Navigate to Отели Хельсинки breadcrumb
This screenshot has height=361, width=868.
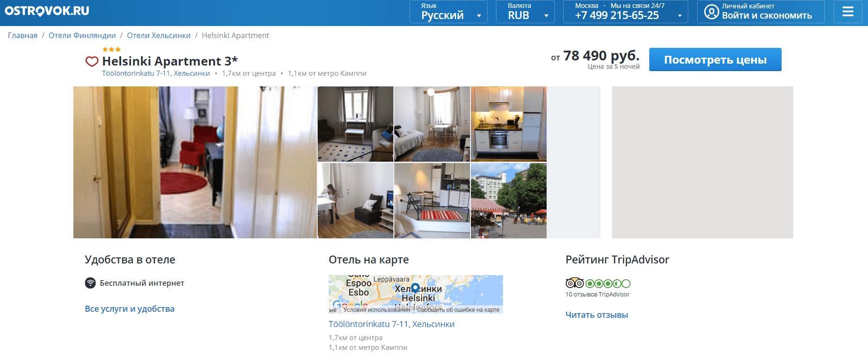(x=159, y=35)
